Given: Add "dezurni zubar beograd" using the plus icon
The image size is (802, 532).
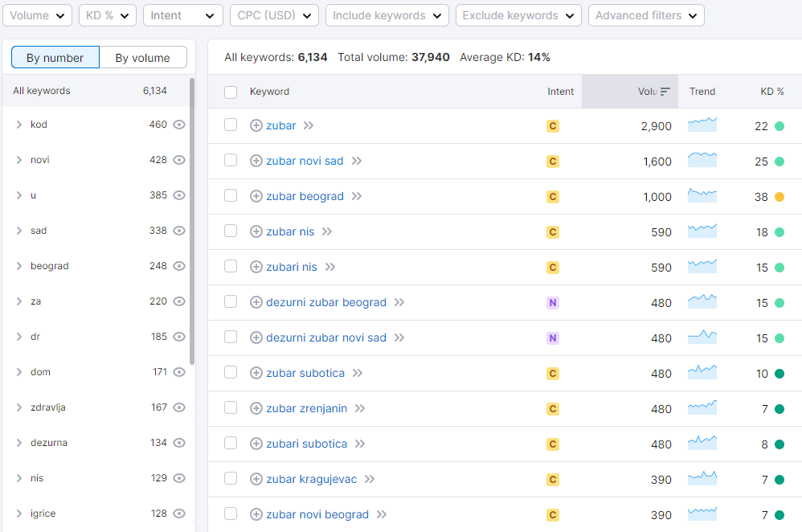Looking at the screenshot, I should 256,302.
